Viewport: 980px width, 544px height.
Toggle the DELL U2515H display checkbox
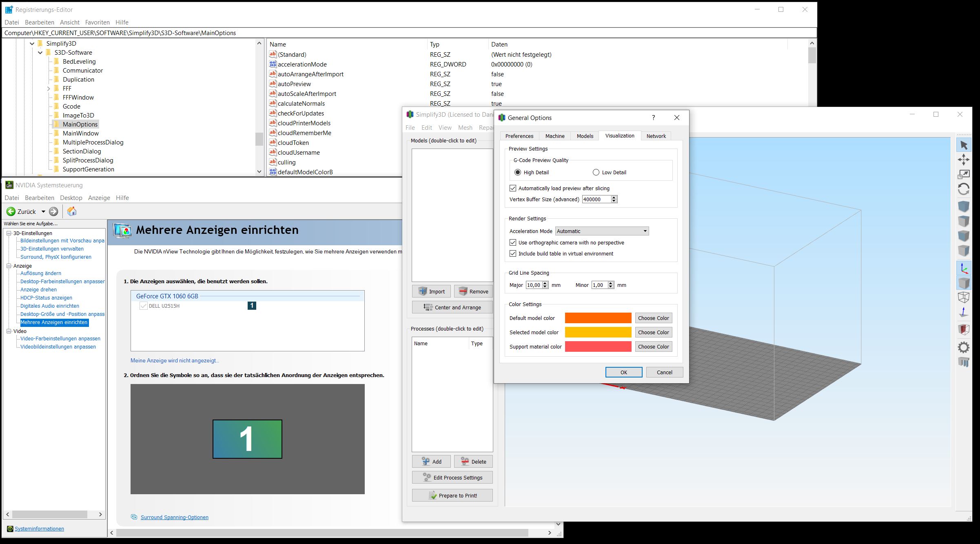point(143,306)
